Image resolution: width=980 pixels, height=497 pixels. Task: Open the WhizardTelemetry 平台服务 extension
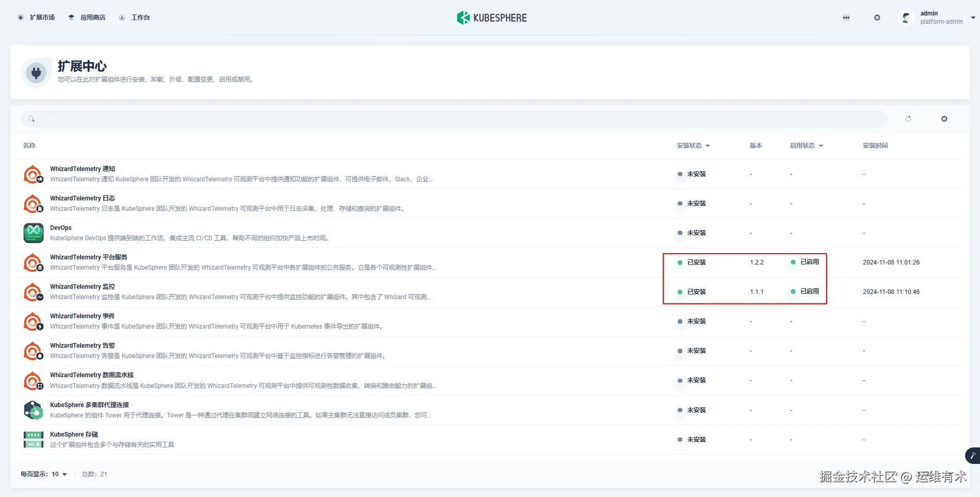[x=89, y=257]
